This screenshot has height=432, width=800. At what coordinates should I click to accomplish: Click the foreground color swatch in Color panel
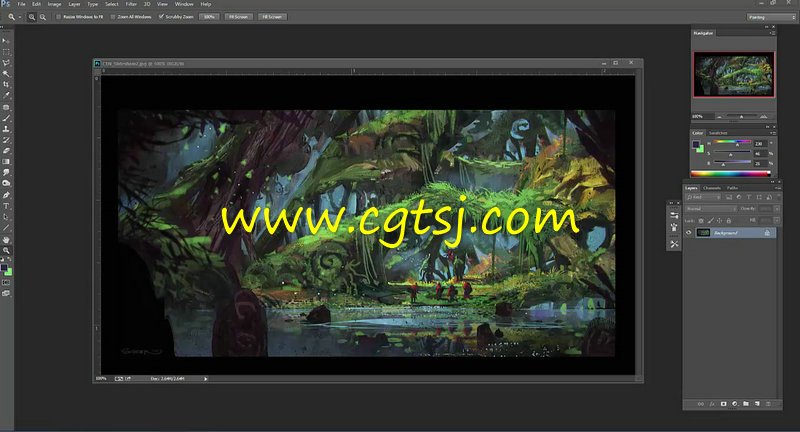(696, 145)
